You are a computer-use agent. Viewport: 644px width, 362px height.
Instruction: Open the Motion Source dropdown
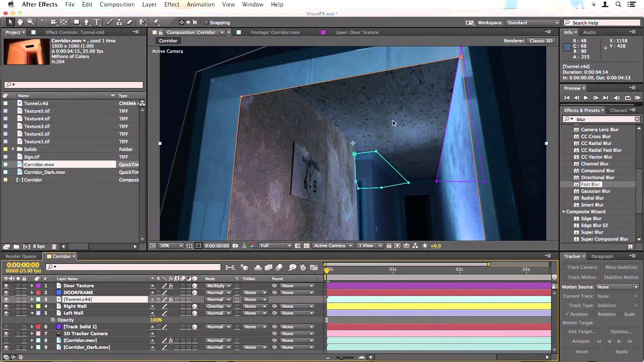[617, 287]
